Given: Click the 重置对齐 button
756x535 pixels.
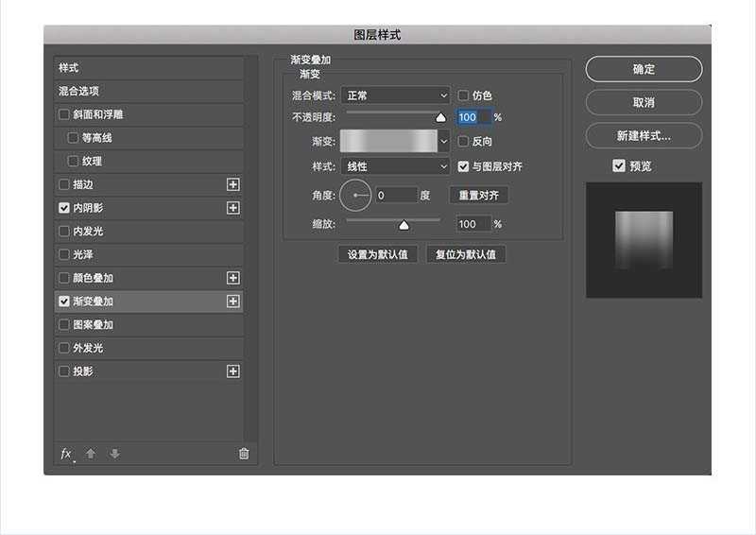Looking at the screenshot, I should click(478, 196).
